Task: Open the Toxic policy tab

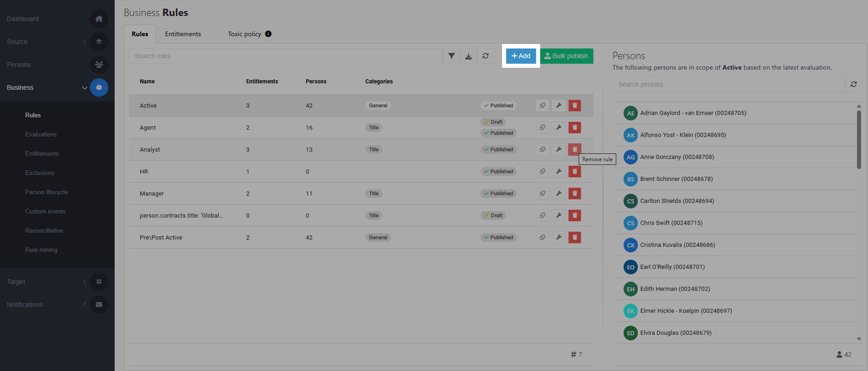Action: click(245, 34)
